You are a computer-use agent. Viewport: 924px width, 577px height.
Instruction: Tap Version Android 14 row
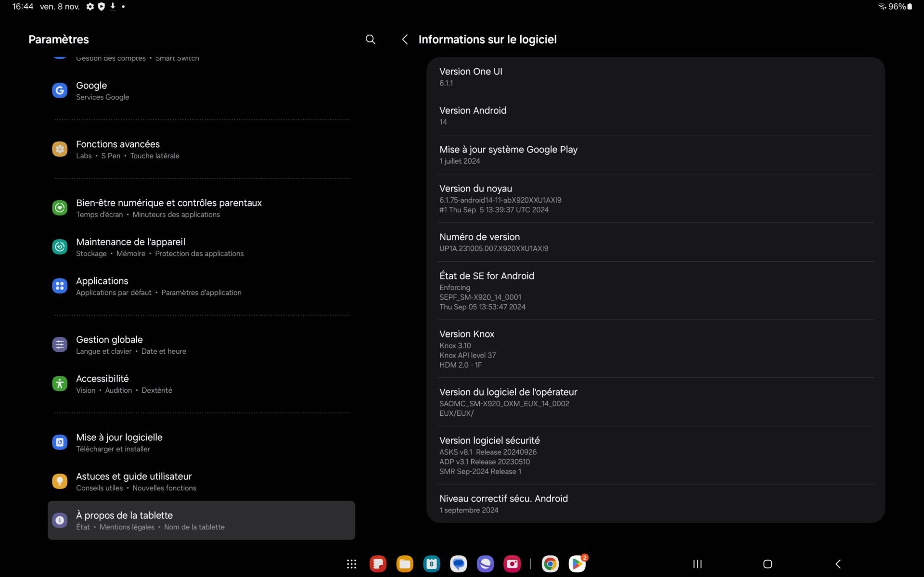(655, 115)
